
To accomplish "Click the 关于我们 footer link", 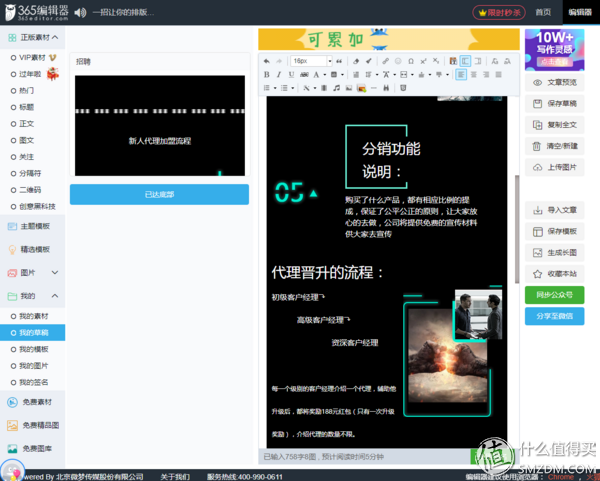I will tap(175, 476).
